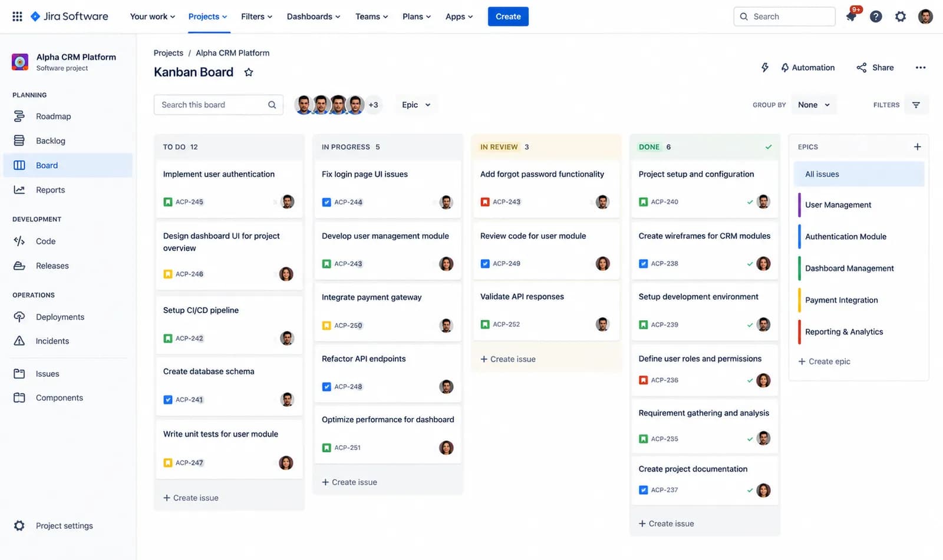Open the Filters dropdown in top bar
Screen dimensions: 943x560
pyautogui.click(x=257, y=16)
